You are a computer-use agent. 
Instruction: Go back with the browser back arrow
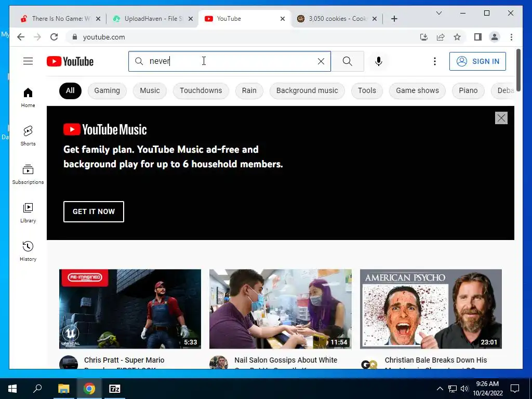21,37
